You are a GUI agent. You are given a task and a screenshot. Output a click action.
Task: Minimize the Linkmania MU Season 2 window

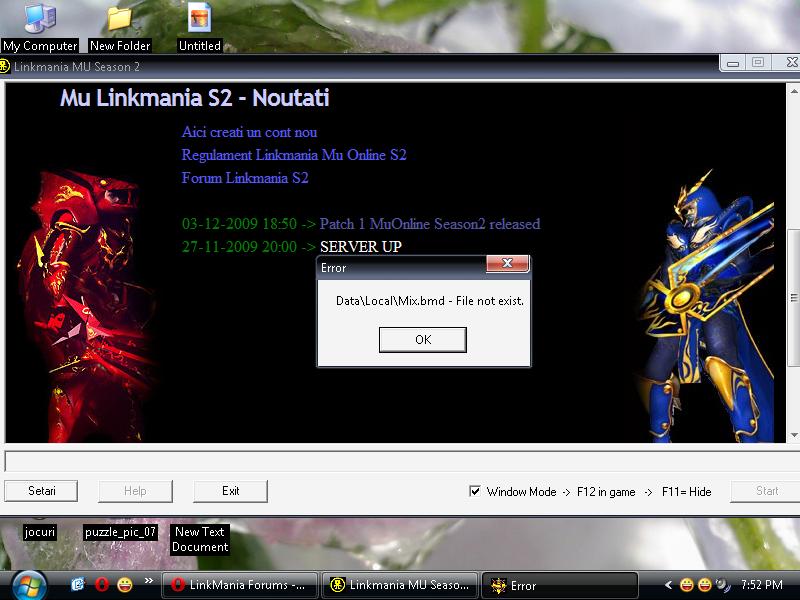click(x=733, y=63)
